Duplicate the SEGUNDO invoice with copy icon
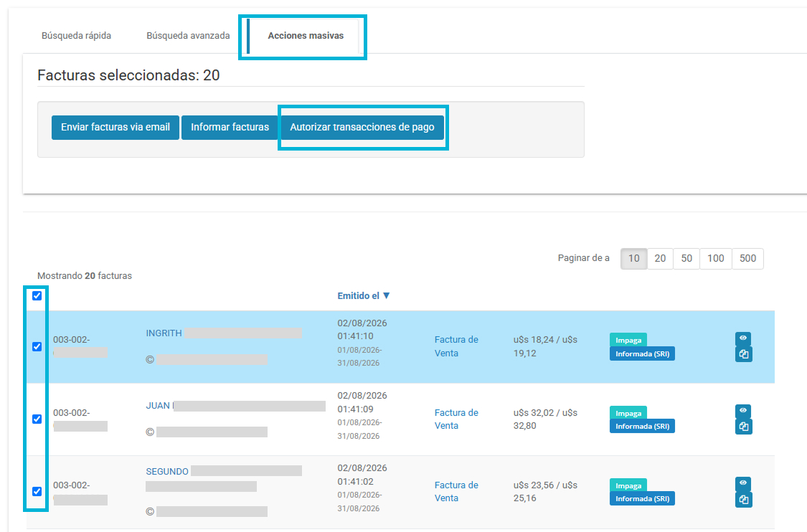The height and width of the screenshot is (532, 807). click(x=743, y=499)
